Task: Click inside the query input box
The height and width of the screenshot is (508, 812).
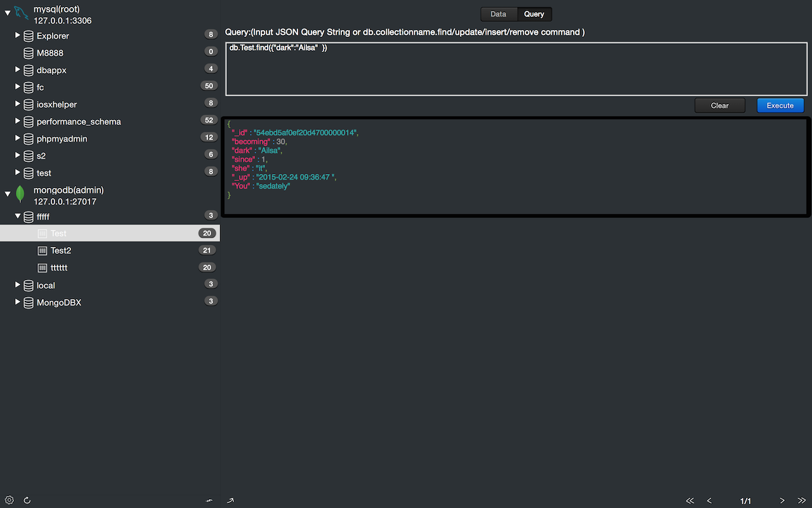Action: [516, 70]
